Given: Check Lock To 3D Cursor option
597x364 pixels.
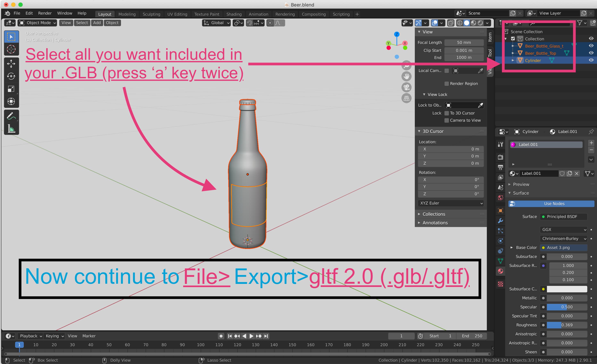Looking at the screenshot, I should point(447,113).
